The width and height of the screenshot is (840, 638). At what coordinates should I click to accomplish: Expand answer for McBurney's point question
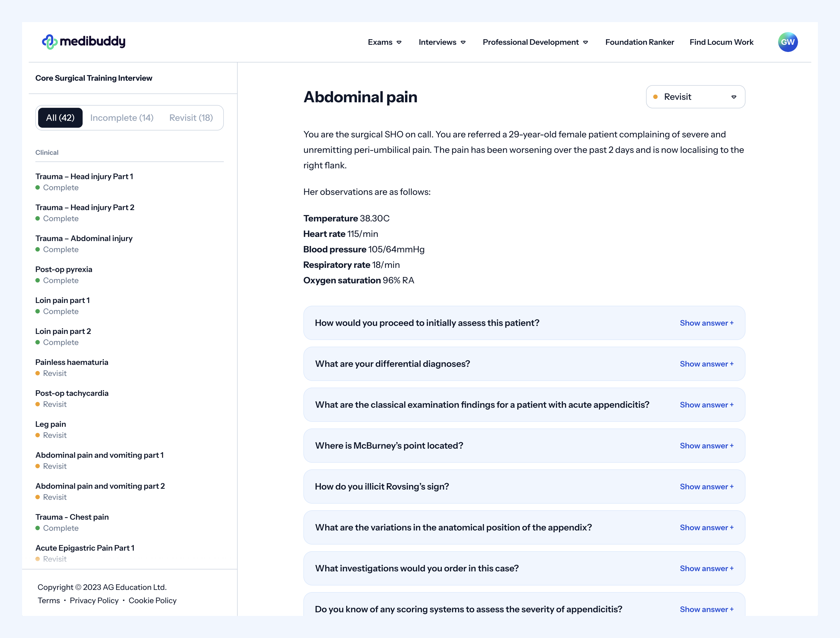tap(706, 446)
